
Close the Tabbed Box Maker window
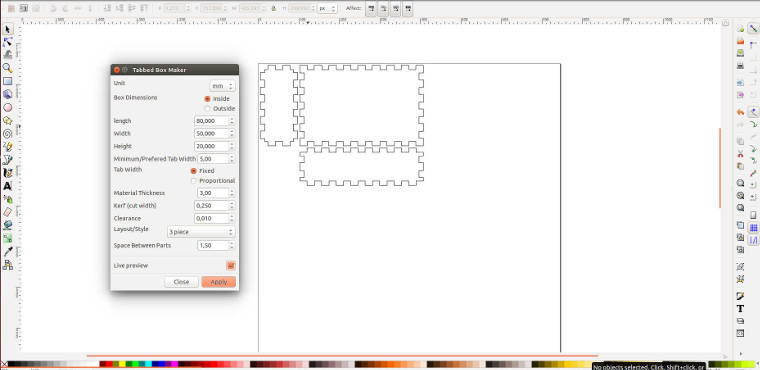116,70
